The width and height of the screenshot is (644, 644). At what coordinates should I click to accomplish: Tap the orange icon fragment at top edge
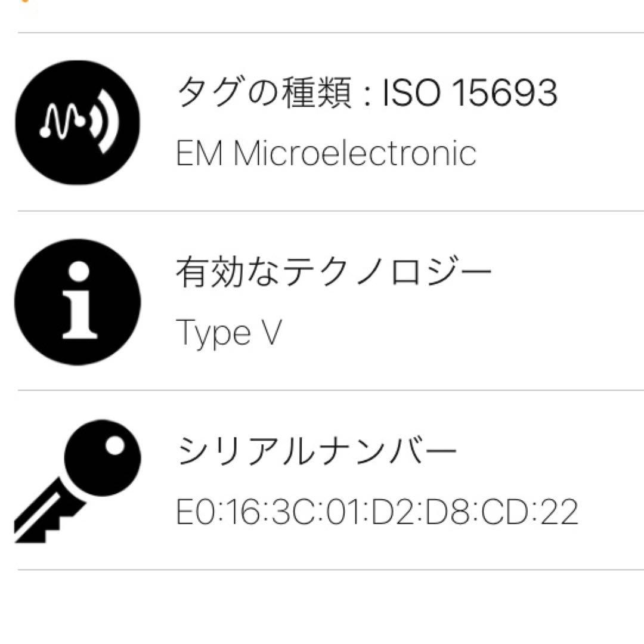click(x=24, y=2)
